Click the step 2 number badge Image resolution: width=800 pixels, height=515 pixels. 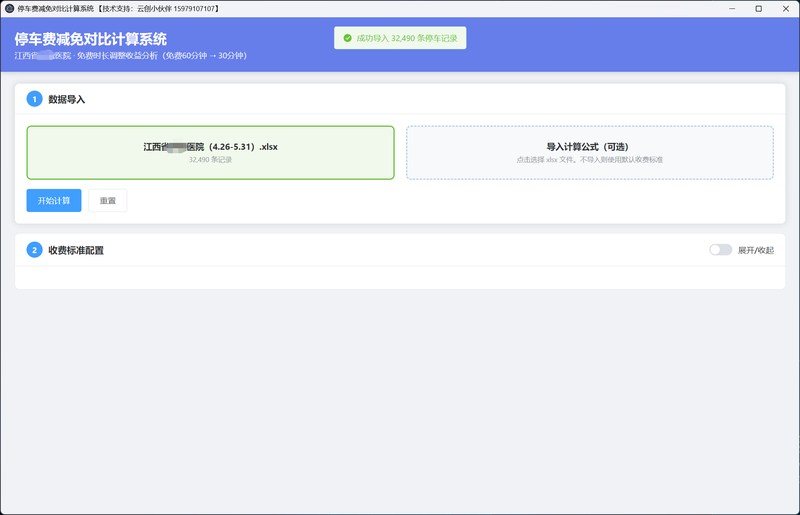(34, 250)
